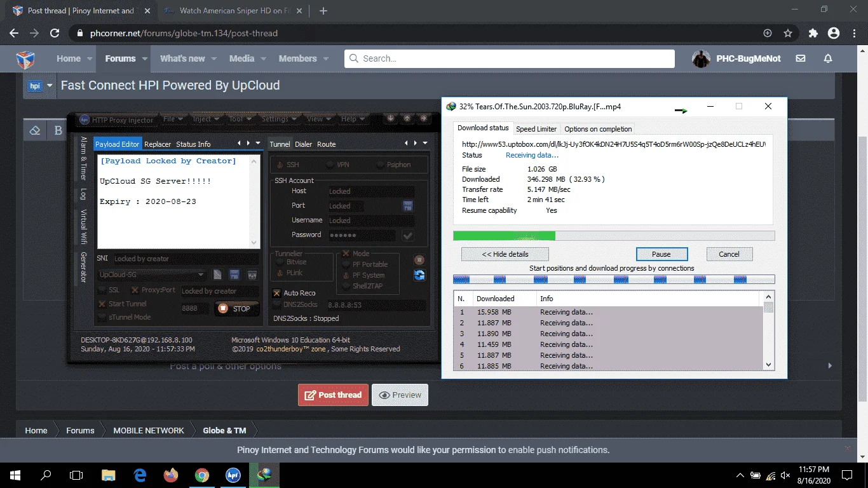
Task: Open the Chrome three-dot menu
Action: point(853,33)
